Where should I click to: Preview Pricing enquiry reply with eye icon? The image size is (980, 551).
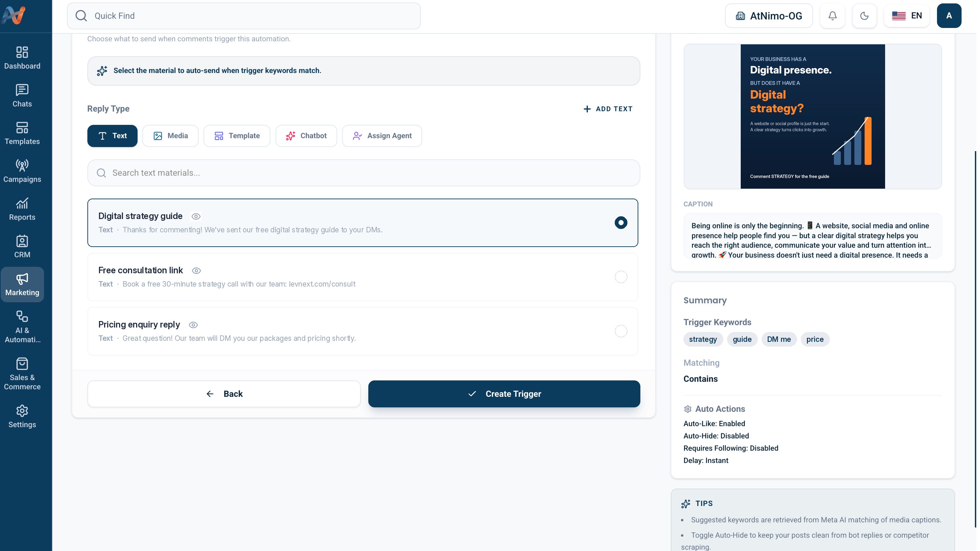pyautogui.click(x=193, y=325)
